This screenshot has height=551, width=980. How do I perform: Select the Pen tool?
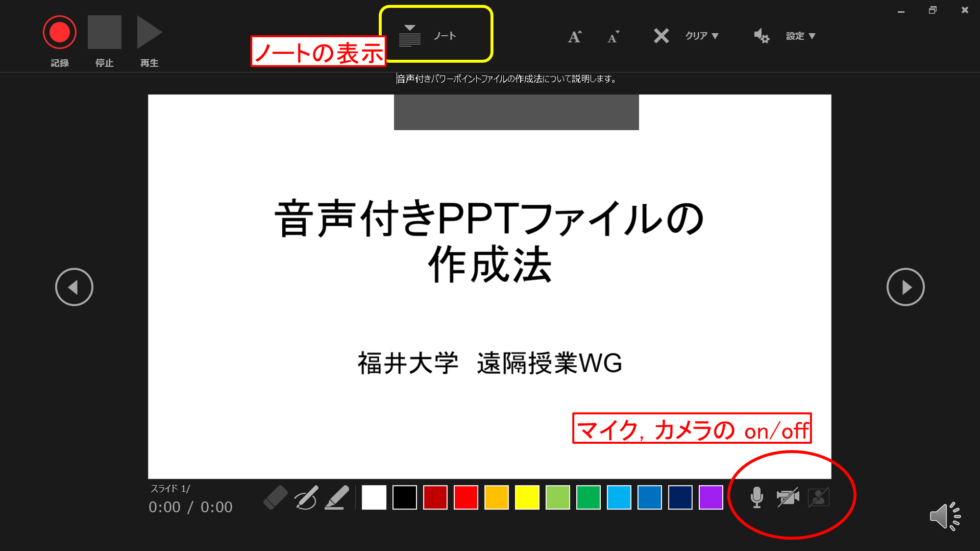pyautogui.click(x=306, y=498)
